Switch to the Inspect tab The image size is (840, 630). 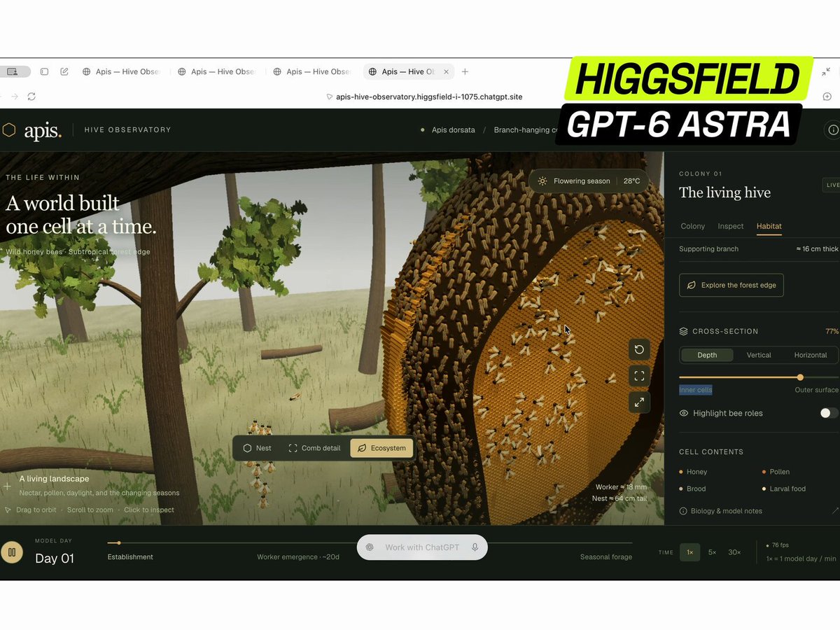(x=731, y=226)
